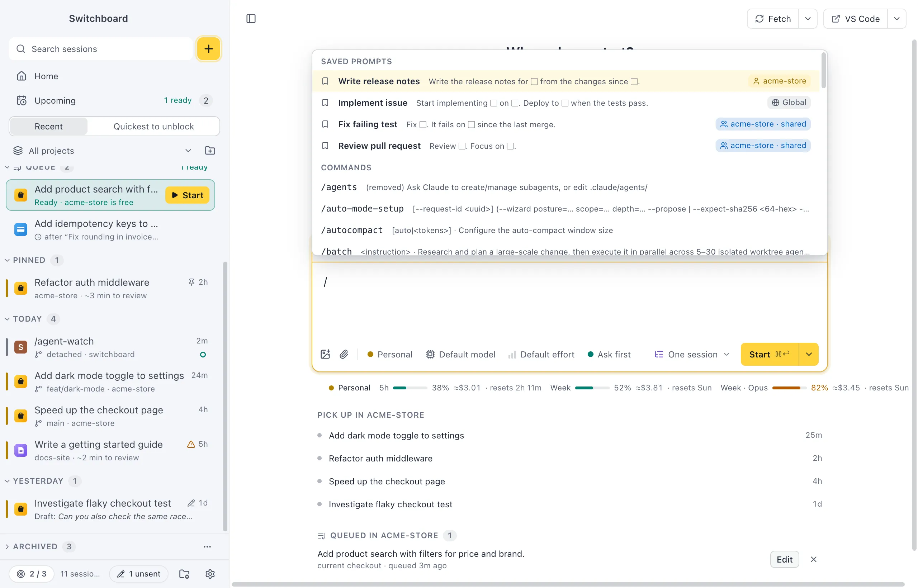Select the /auto-mode-setup command
Image resolution: width=918 pixels, height=588 pixels.
tap(565, 209)
